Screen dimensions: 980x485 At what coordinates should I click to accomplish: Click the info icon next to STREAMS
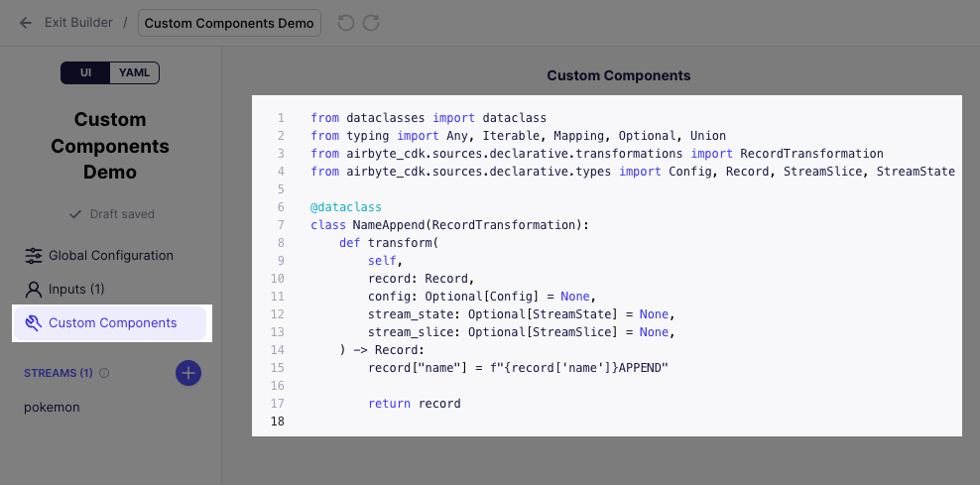click(104, 374)
